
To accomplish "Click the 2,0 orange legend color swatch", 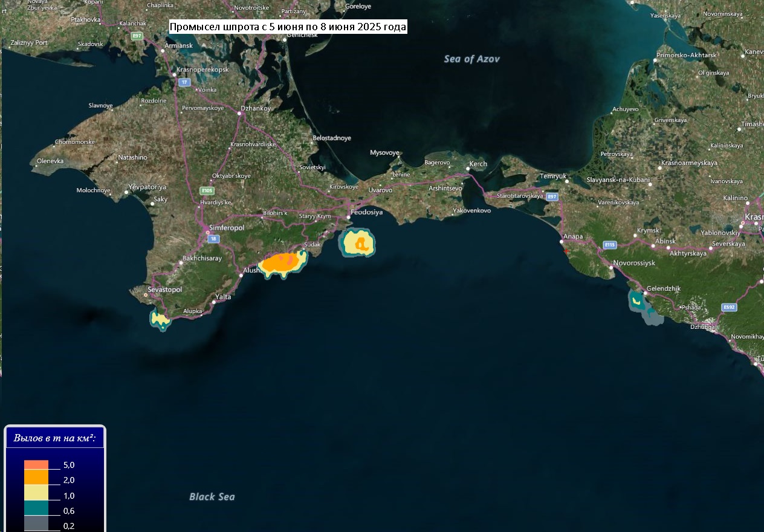I will [36, 477].
